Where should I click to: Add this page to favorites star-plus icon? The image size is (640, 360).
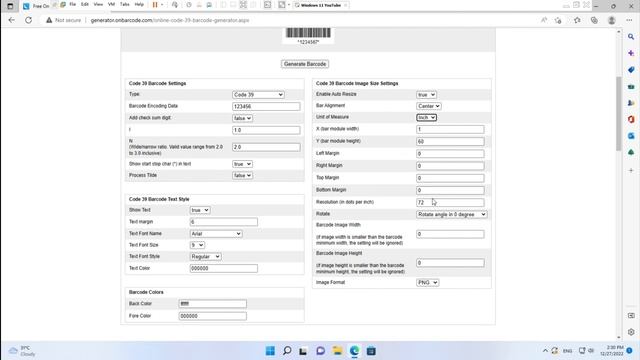pyautogui.click(x=558, y=20)
